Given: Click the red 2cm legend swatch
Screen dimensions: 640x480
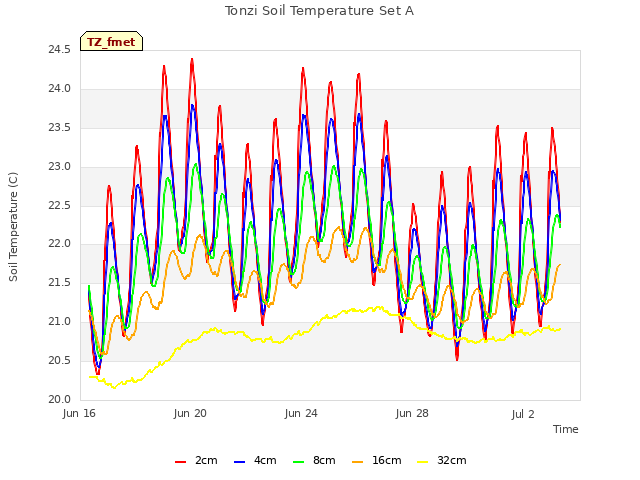Looking at the screenshot, I should 180,462.
